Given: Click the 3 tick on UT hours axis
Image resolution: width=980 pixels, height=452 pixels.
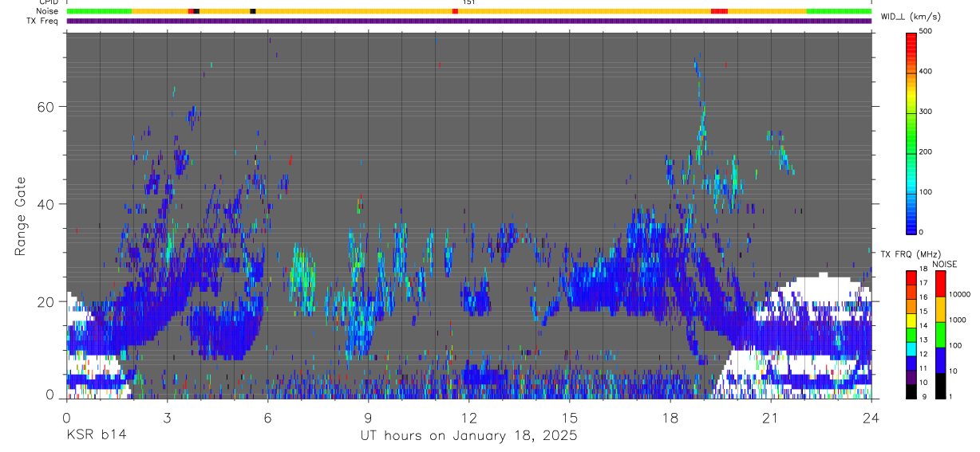Looking at the screenshot, I should click(x=167, y=417).
